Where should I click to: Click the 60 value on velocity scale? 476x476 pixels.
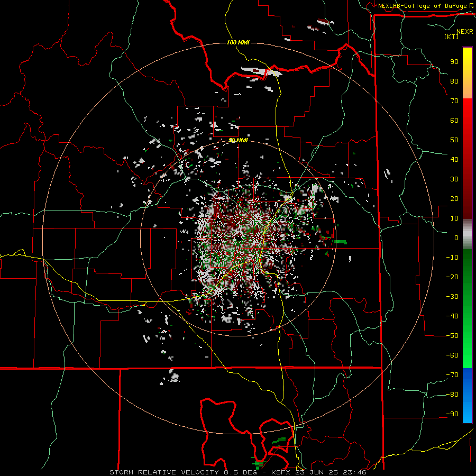pyautogui.click(x=454, y=121)
